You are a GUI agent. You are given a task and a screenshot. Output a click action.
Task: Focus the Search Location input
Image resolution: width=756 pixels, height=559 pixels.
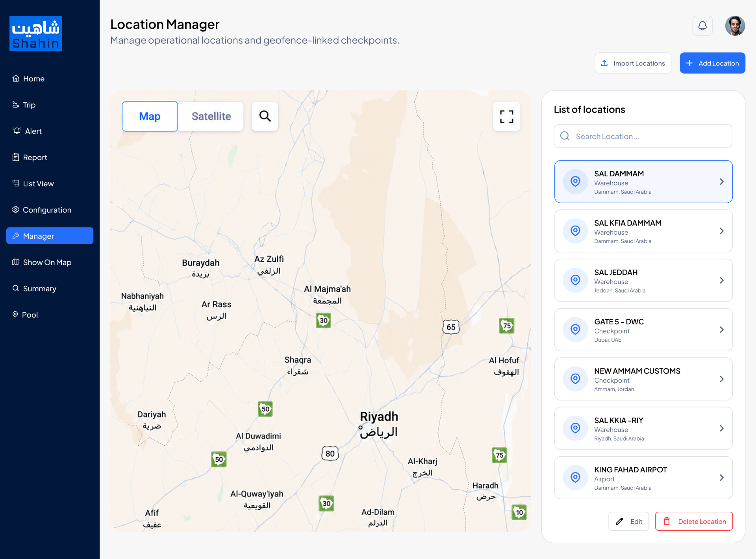(643, 136)
